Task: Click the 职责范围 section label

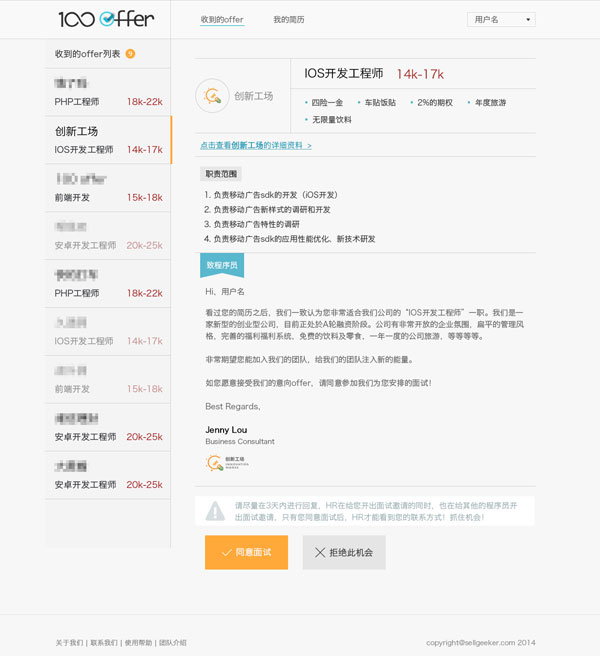Action: click(221, 174)
